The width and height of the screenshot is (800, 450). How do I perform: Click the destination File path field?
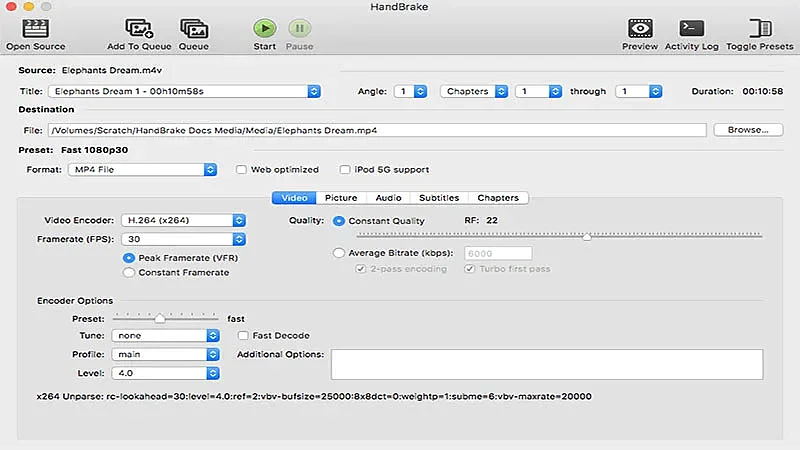377,130
